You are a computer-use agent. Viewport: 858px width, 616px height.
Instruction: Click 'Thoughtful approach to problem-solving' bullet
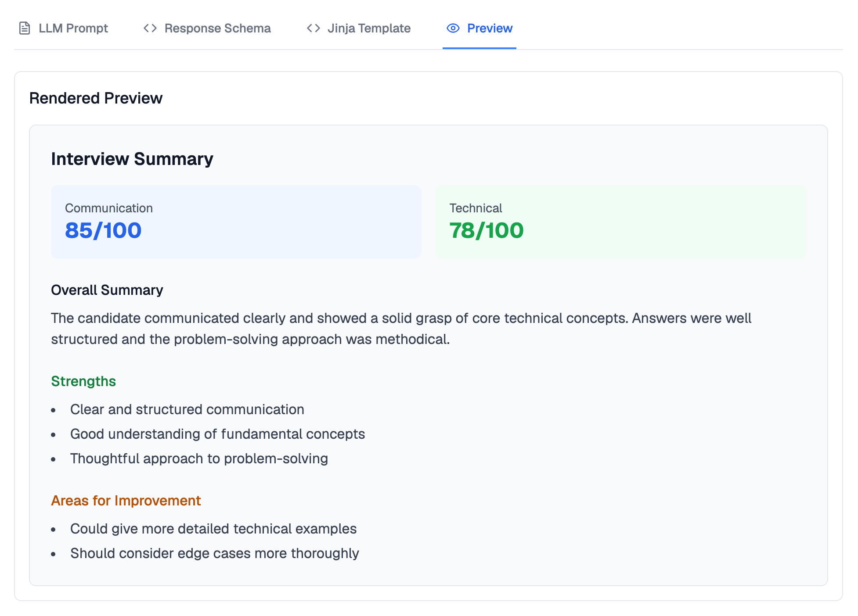click(x=199, y=458)
